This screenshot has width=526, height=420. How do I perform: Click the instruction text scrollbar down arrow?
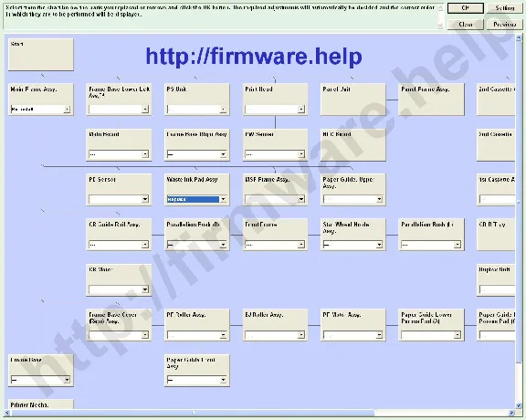pos(441,26)
